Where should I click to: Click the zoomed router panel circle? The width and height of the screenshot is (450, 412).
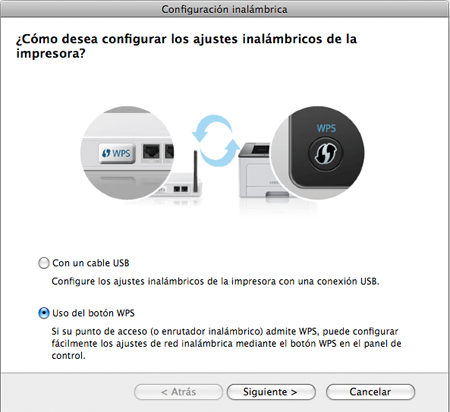(127, 153)
